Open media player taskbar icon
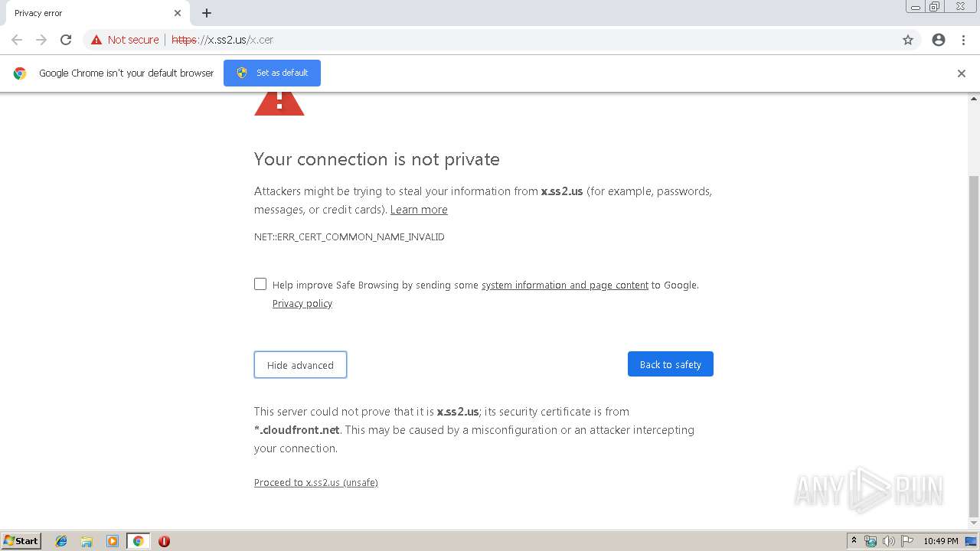The width and height of the screenshot is (980, 551). [x=113, y=541]
